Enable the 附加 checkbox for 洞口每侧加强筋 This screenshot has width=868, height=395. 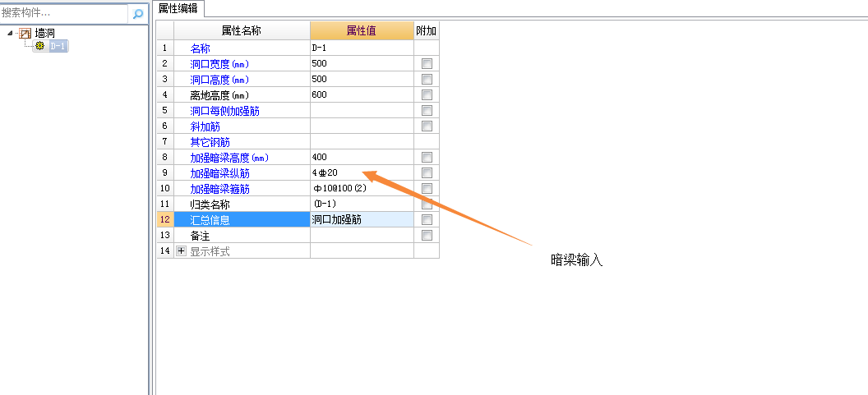pyautogui.click(x=427, y=110)
